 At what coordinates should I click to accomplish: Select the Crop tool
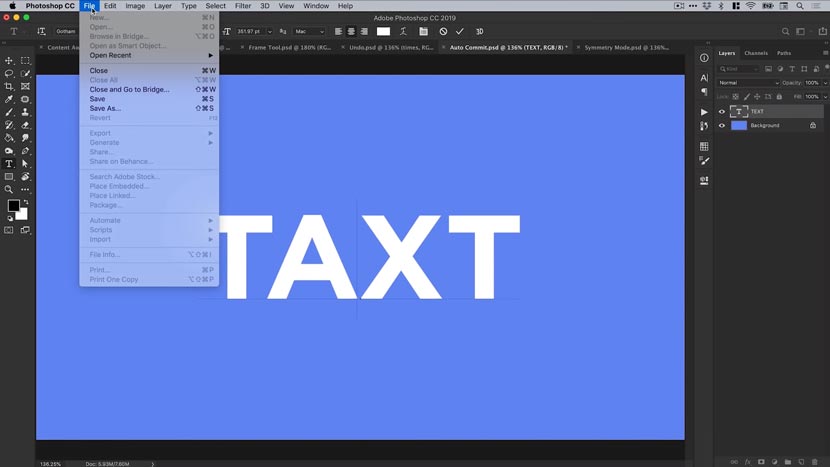pyautogui.click(x=9, y=87)
